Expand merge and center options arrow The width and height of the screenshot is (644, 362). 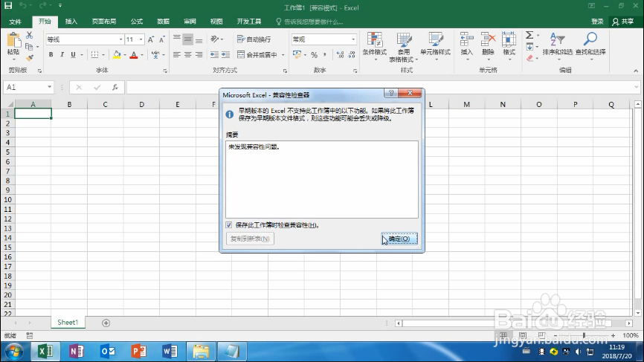[x=283, y=54]
